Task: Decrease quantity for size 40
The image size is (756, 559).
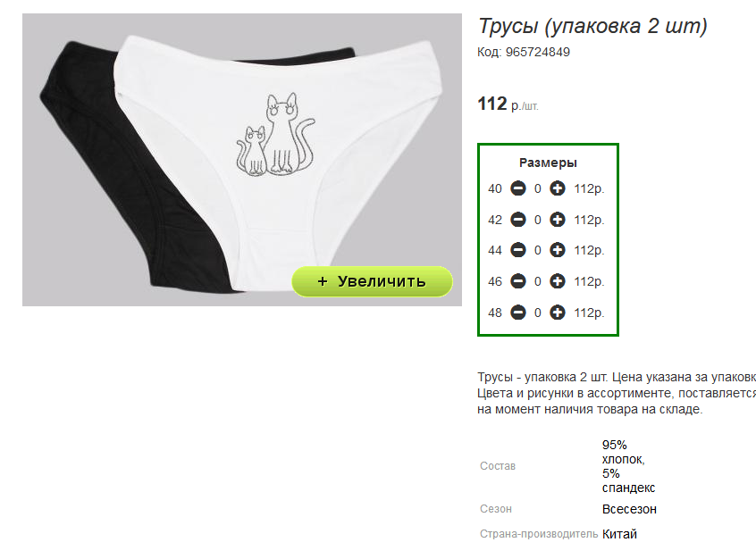Action: tap(518, 188)
